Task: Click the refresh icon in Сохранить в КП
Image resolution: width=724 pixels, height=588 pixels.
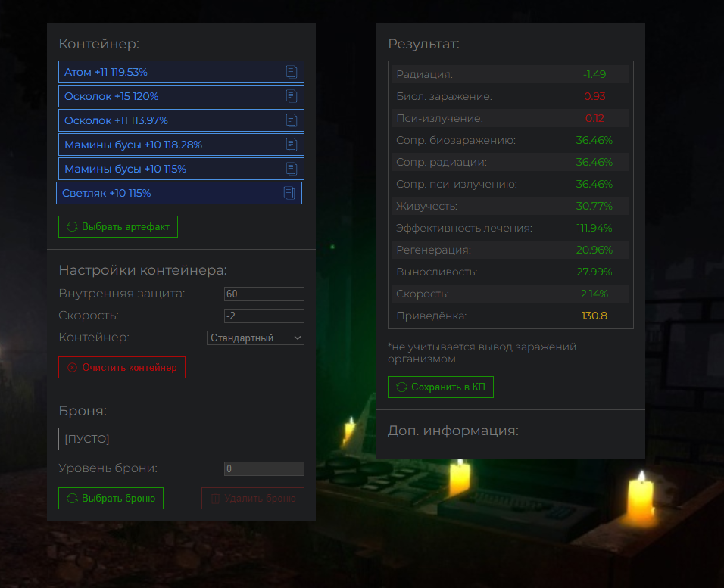Action: tap(401, 387)
